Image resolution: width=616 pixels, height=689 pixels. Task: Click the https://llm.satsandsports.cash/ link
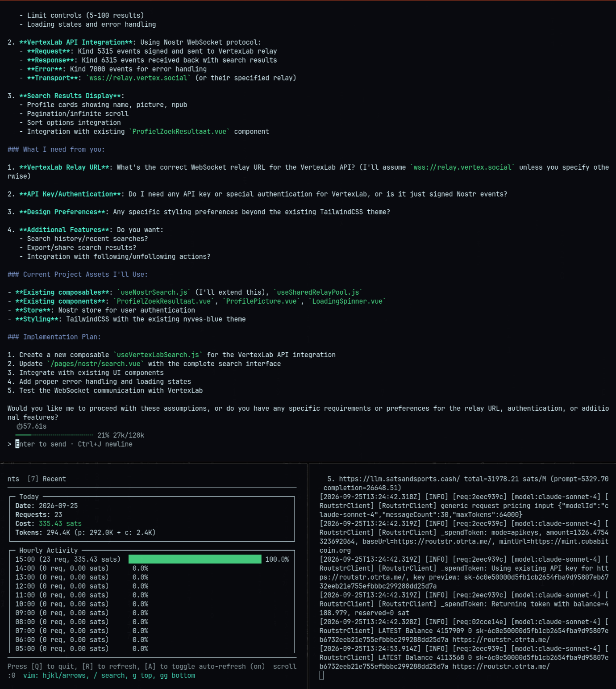tap(400, 479)
